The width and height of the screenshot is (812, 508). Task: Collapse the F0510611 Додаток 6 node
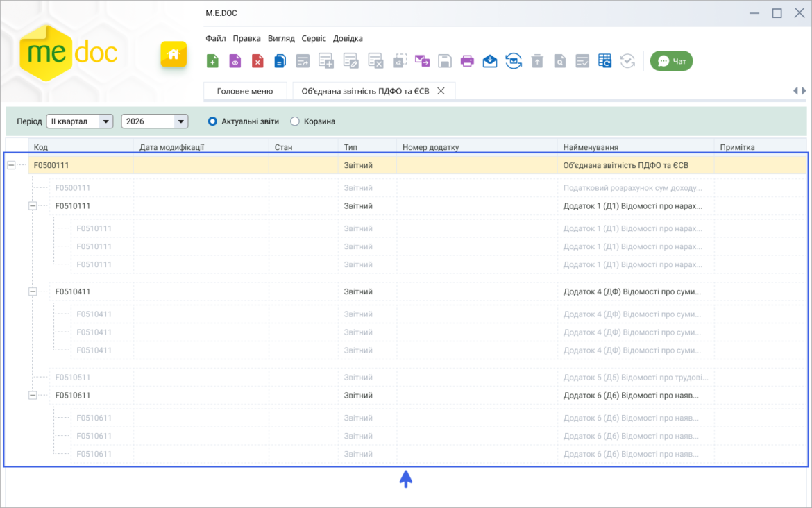(33, 395)
